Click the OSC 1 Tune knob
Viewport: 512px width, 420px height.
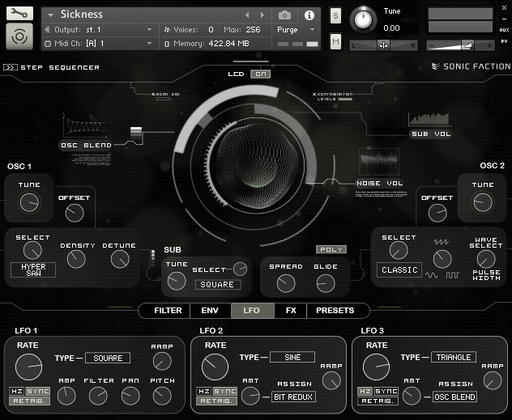(x=29, y=202)
